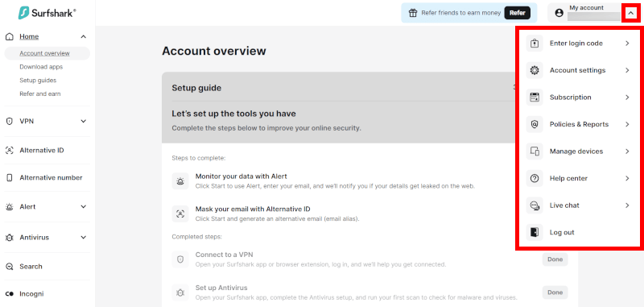Image resolution: width=644 pixels, height=307 pixels.
Task: Click the Manage devices icon
Action: 535,151
